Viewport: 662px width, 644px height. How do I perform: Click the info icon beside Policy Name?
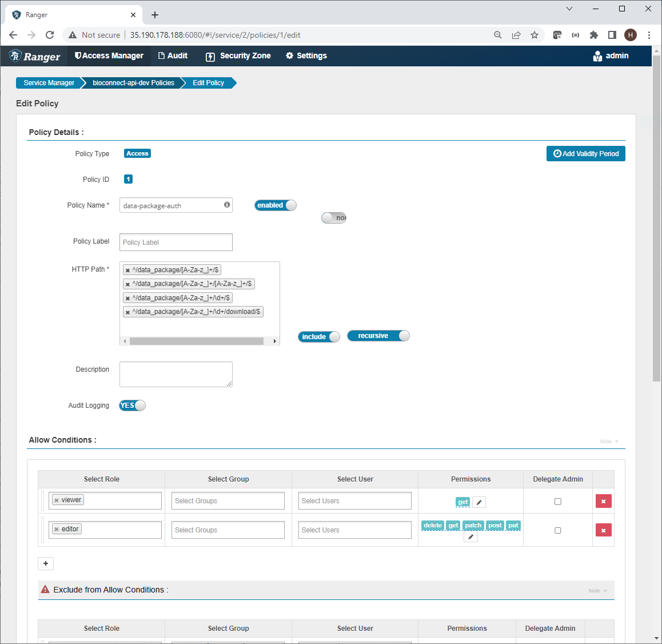[226, 205]
